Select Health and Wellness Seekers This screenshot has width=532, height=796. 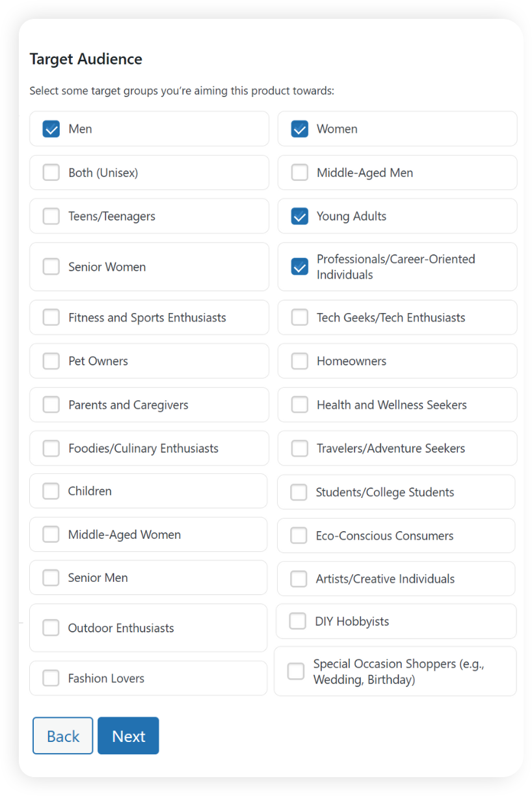coord(299,404)
